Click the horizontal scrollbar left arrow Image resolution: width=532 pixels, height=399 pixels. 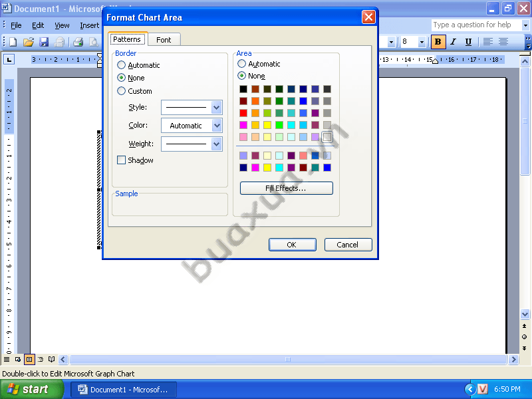tap(63, 359)
